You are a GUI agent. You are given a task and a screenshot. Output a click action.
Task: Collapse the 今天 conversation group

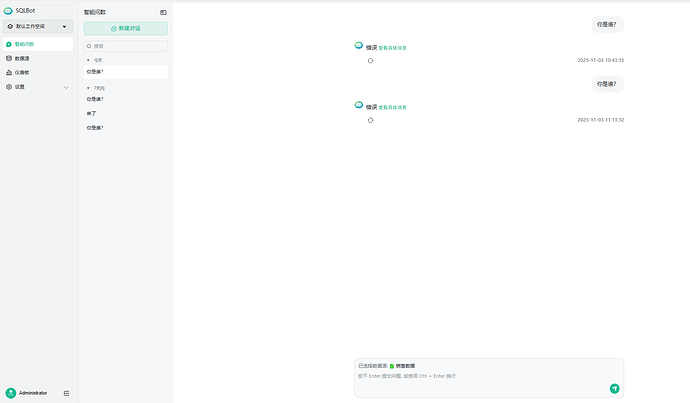coord(88,60)
